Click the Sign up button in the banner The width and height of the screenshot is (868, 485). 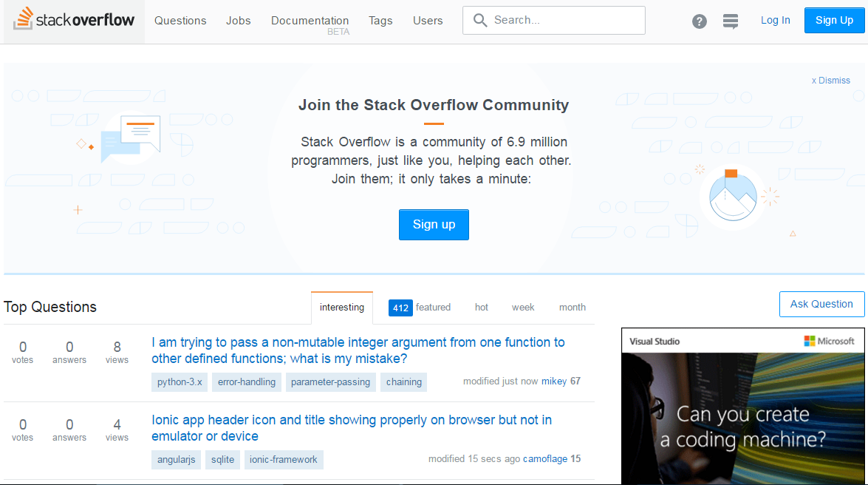point(434,225)
